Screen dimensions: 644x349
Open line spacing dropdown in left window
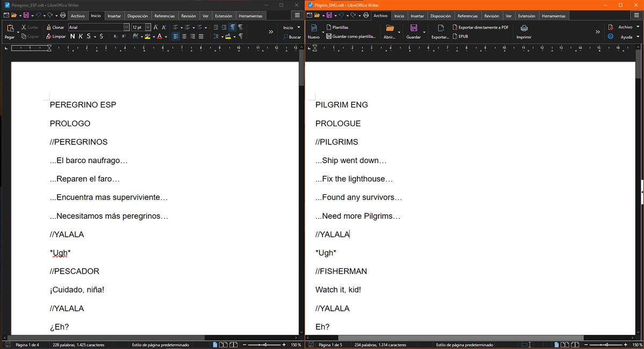(222, 37)
